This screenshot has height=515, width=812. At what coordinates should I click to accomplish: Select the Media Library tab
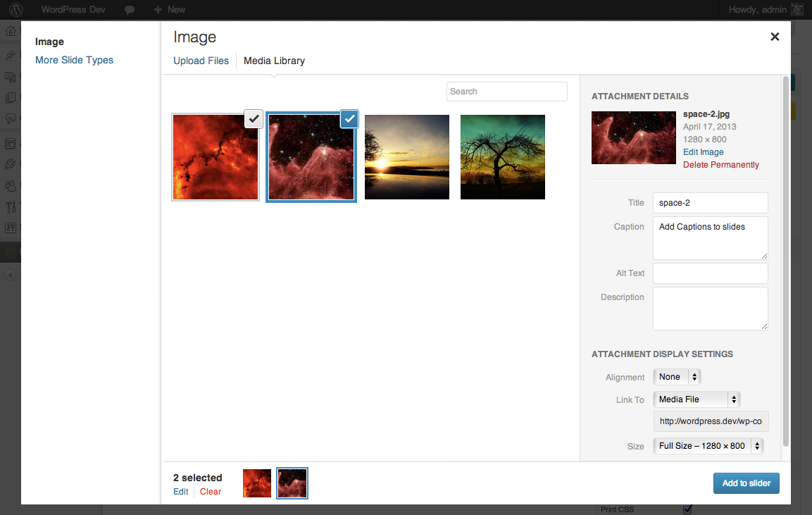274,61
